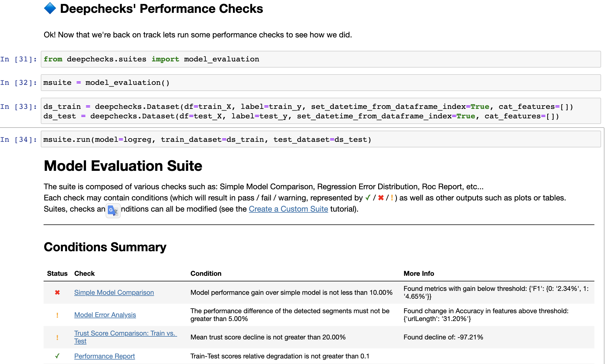Click 'Found decline of: -97.21%' cell
Screen dimensions: 605x364
point(443,337)
